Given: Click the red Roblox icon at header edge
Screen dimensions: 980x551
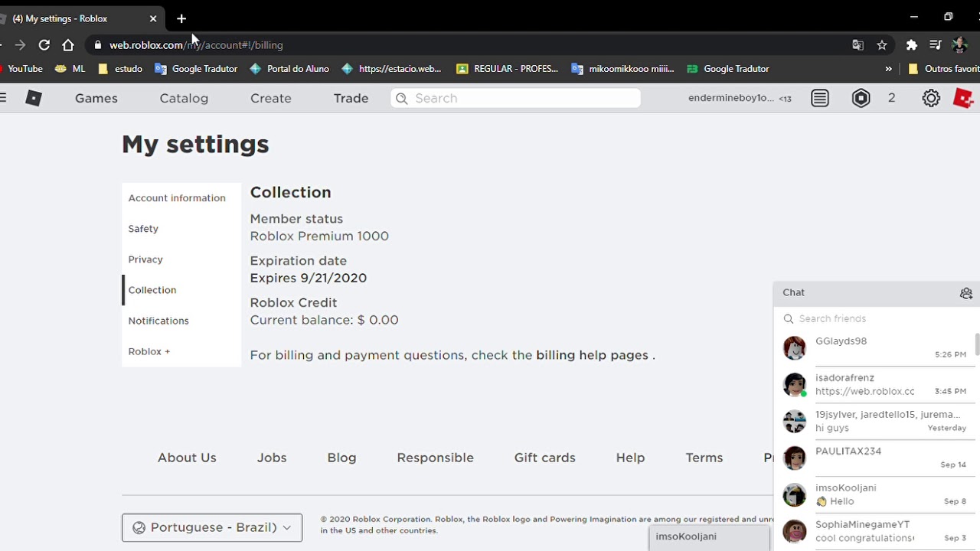Looking at the screenshot, I should (963, 98).
